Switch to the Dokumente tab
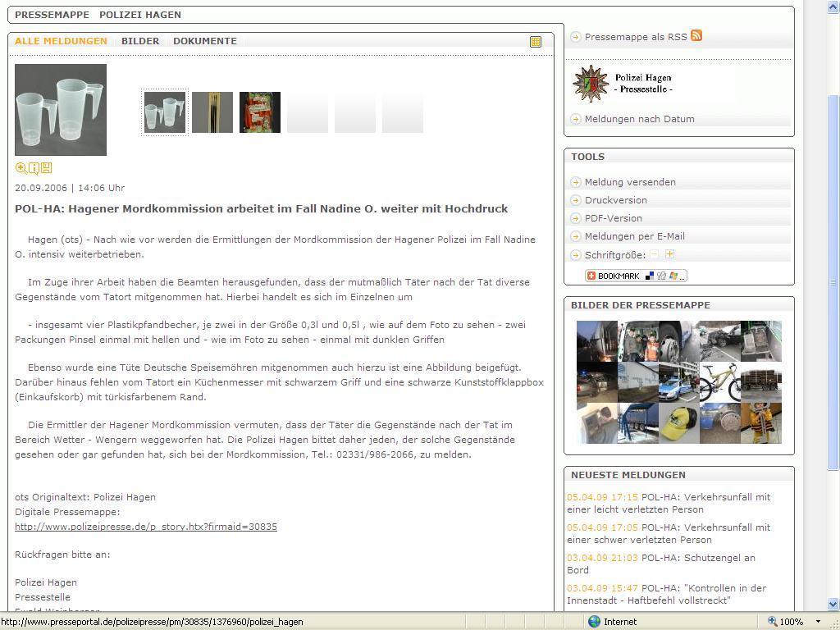This screenshot has width=840, height=630. click(205, 41)
